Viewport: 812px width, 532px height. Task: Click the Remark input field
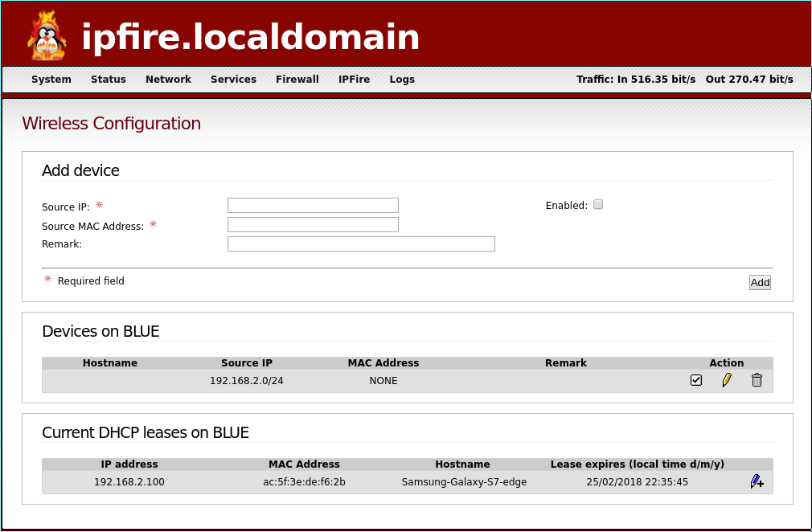(361, 243)
